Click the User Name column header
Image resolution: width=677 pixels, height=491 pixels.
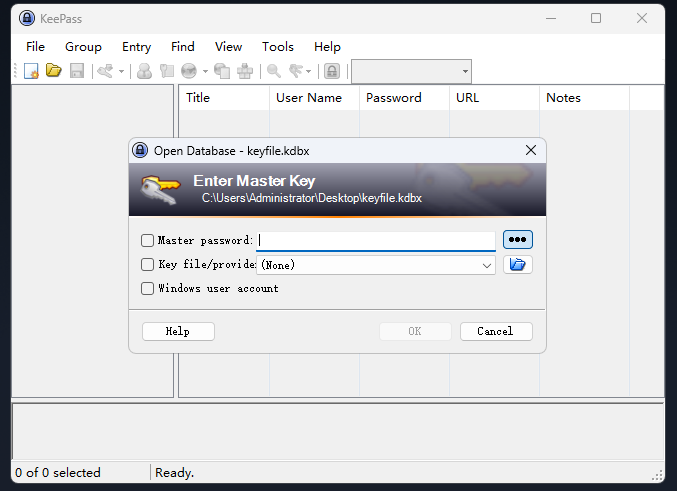(314, 98)
